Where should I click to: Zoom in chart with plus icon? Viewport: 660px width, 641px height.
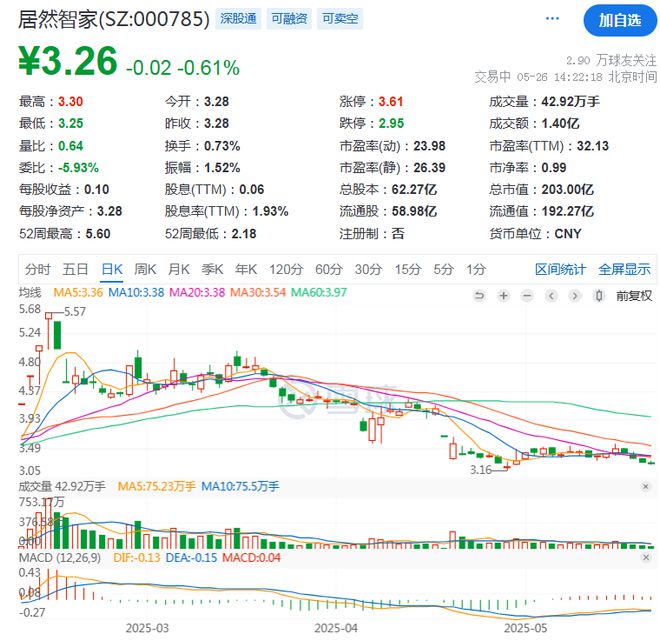(x=503, y=296)
